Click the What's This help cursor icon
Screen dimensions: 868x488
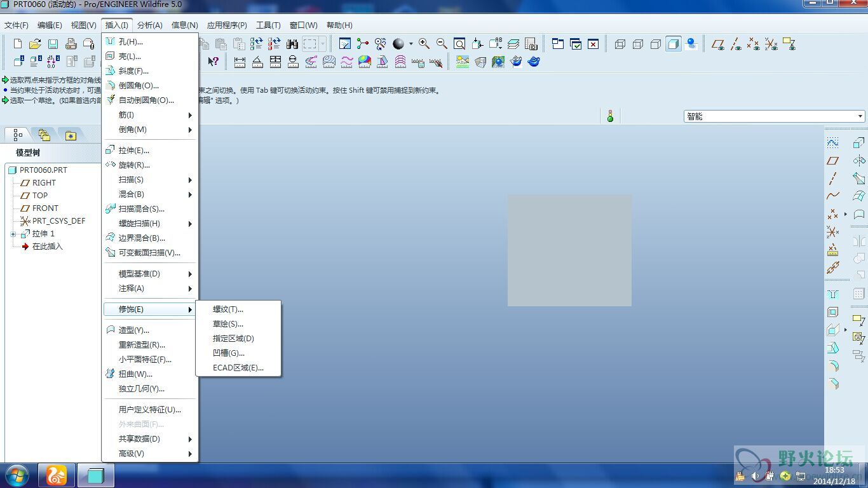click(x=214, y=62)
